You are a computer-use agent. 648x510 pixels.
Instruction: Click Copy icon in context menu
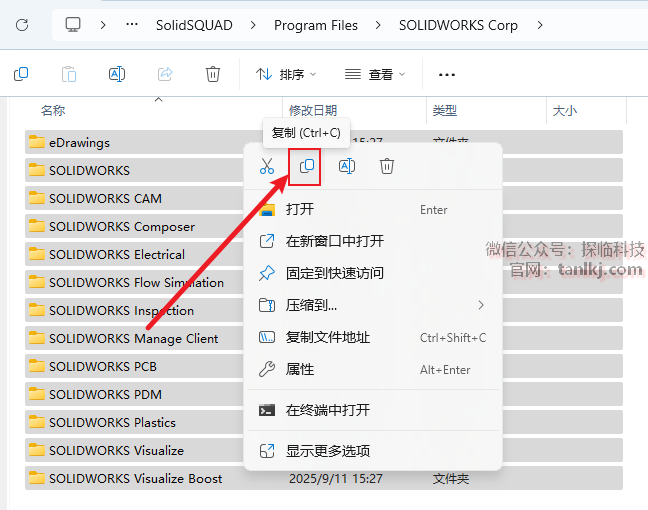coord(307,166)
